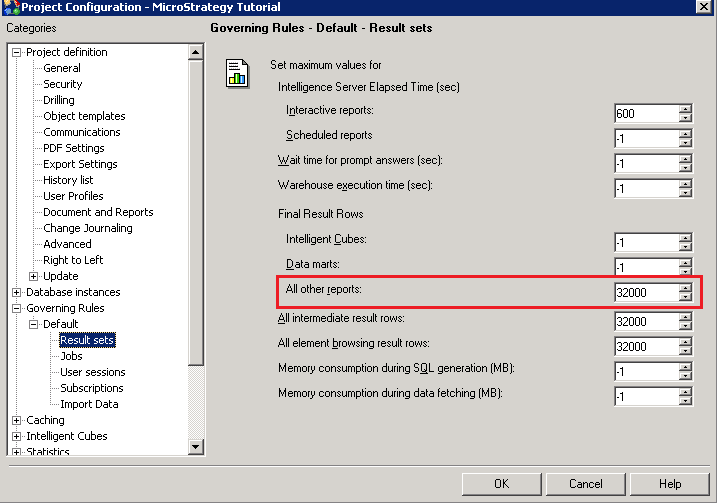
Task: Increase the Interactive reports value
Action: point(685,109)
